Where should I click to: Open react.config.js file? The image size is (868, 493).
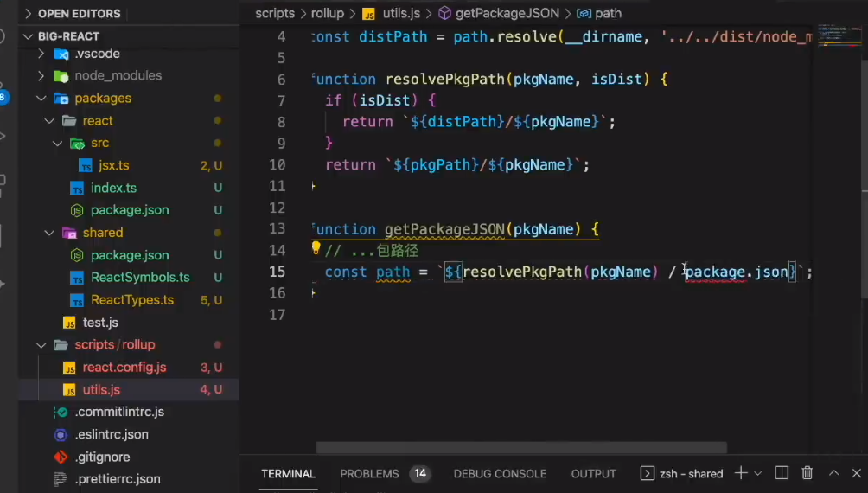pos(124,368)
